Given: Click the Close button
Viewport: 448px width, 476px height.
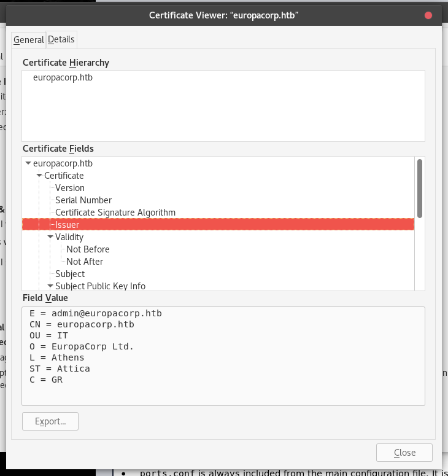Looking at the screenshot, I should pos(404,453).
